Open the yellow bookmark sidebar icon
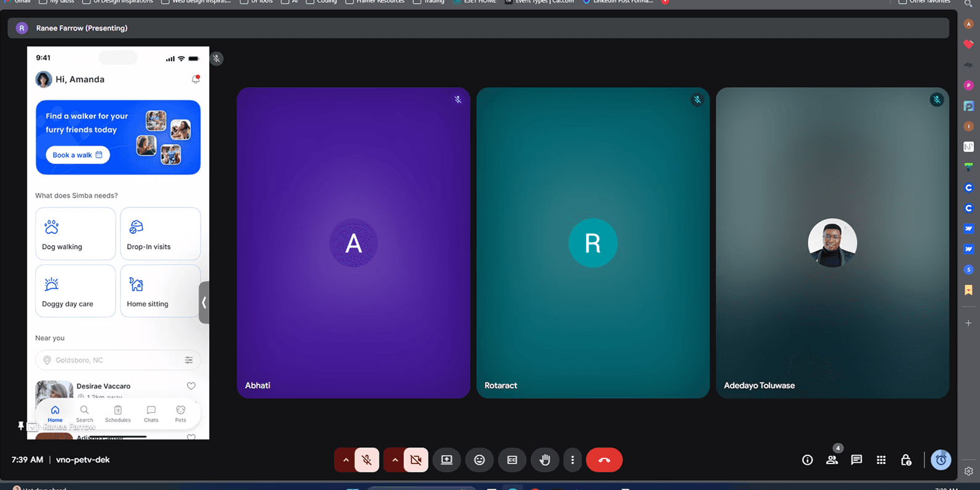This screenshot has width=980, height=490. coord(968,290)
